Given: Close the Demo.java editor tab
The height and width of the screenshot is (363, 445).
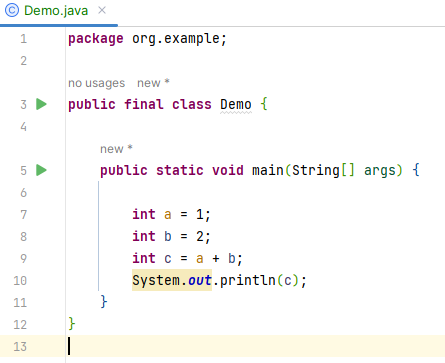Looking at the screenshot, I should pyautogui.click(x=102, y=11).
